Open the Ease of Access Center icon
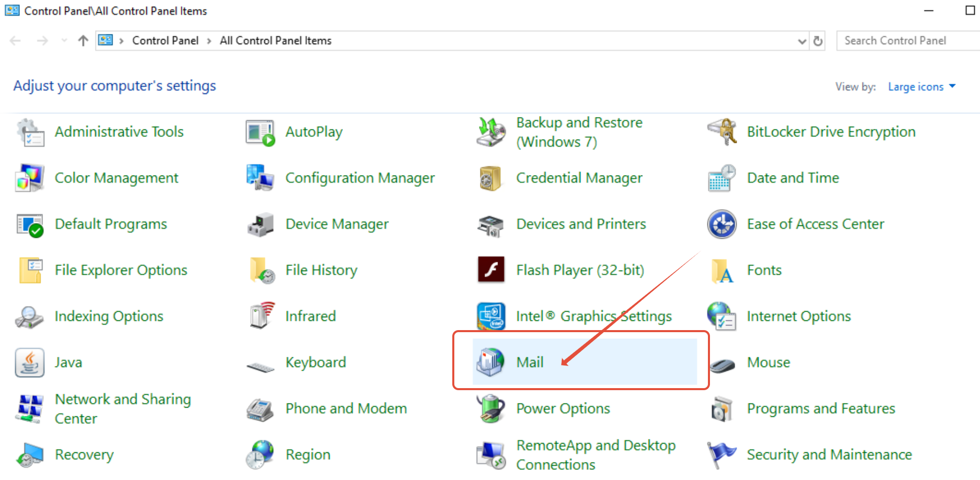 pyautogui.click(x=722, y=224)
